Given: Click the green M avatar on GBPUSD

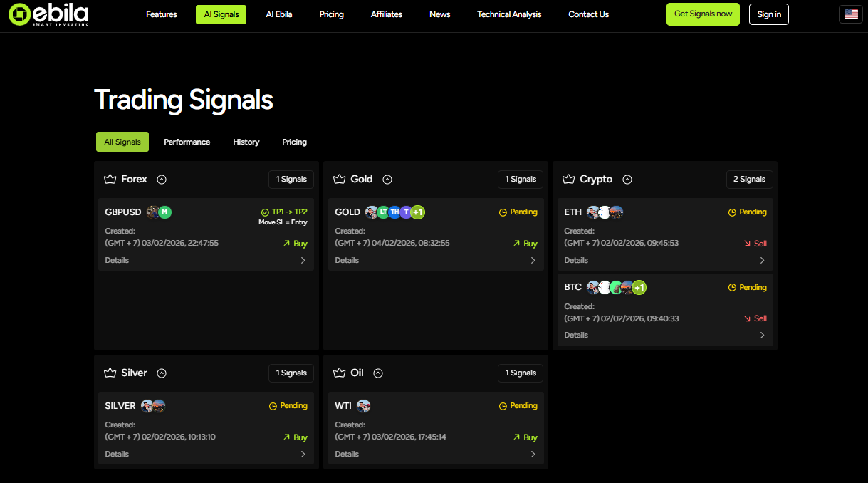Looking at the screenshot, I should click(x=164, y=212).
